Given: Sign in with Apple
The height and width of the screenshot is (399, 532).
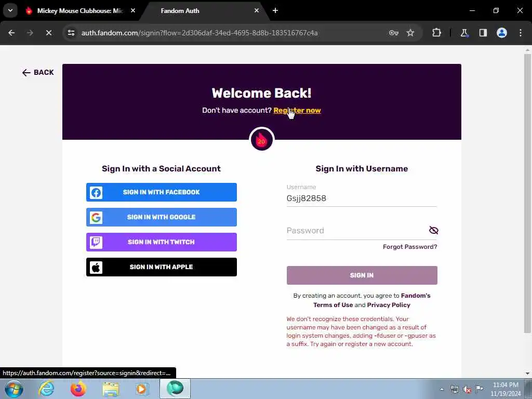Looking at the screenshot, I should click(x=162, y=267).
